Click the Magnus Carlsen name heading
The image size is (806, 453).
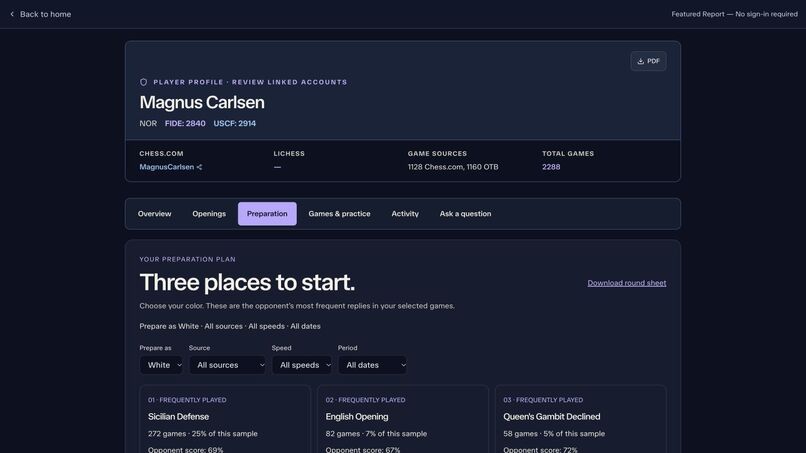202,102
